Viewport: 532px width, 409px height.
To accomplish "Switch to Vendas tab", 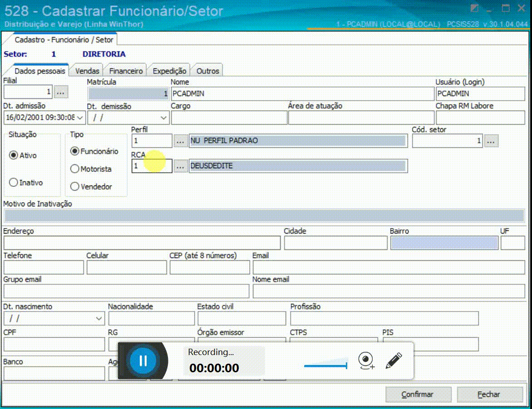I will 87,71.
